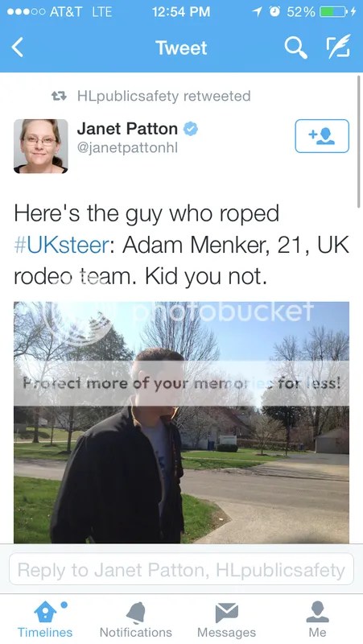The width and height of the screenshot is (363, 644).
Task: Open the #UKsteer hashtag link
Action: click(62, 246)
